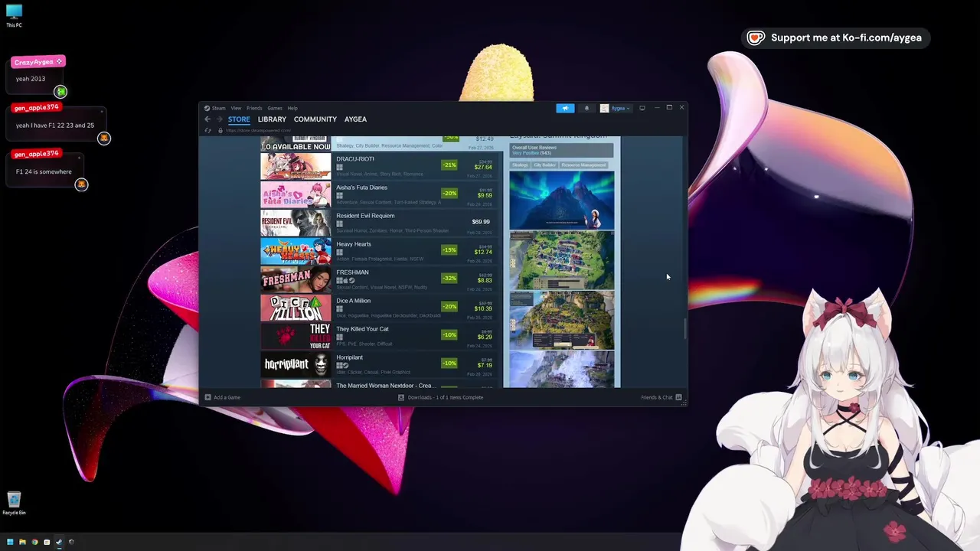The image size is (980, 551).
Task: Click the Steam store vertical scrollbar
Action: pyautogui.click(x=685, y=329)
